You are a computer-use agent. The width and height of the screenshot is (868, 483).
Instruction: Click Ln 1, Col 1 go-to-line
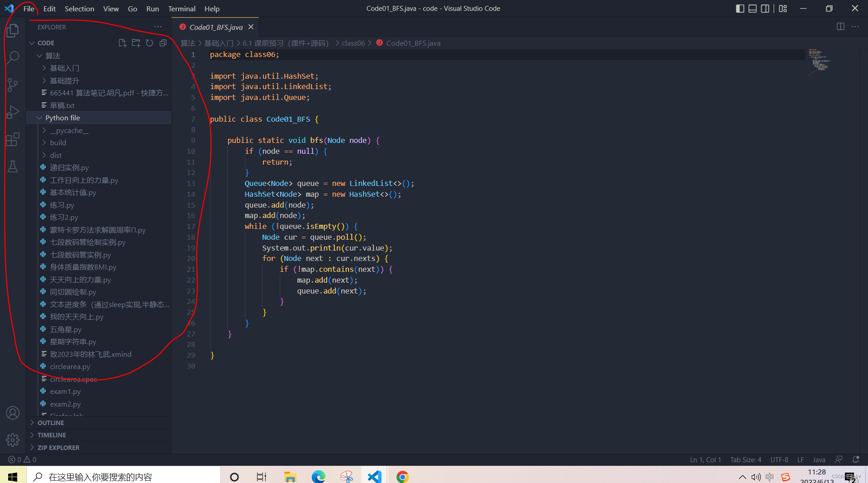pos(705,459)
